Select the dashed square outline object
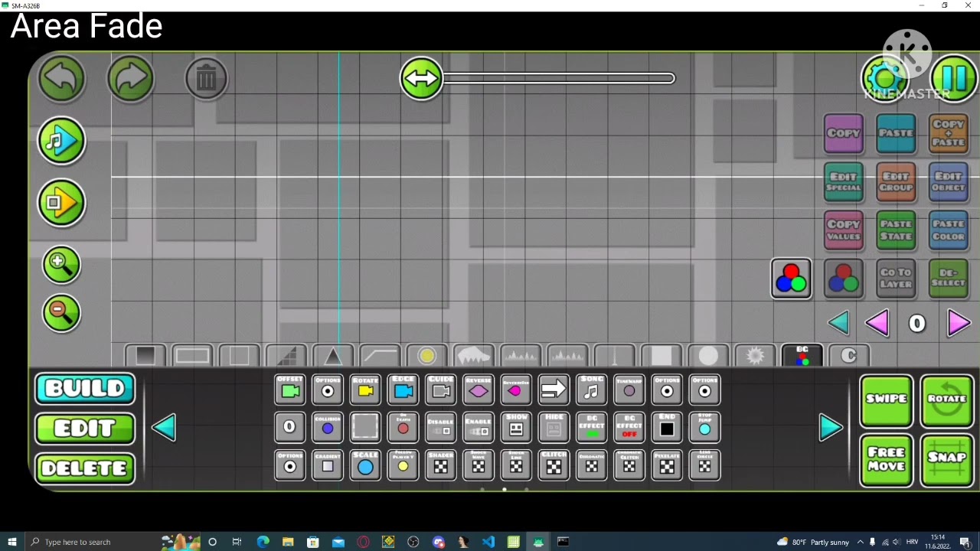This screenshot has width=980, height=551. [x=365, y=428]
